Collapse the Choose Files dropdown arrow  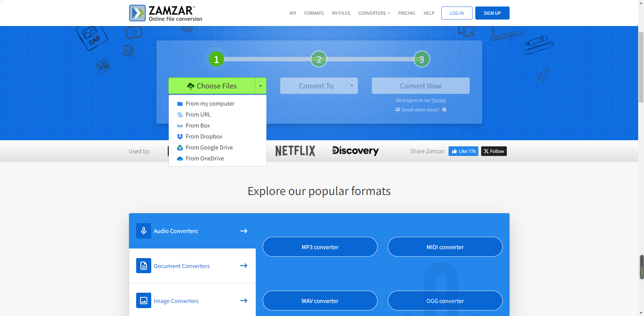coord(261,86)
